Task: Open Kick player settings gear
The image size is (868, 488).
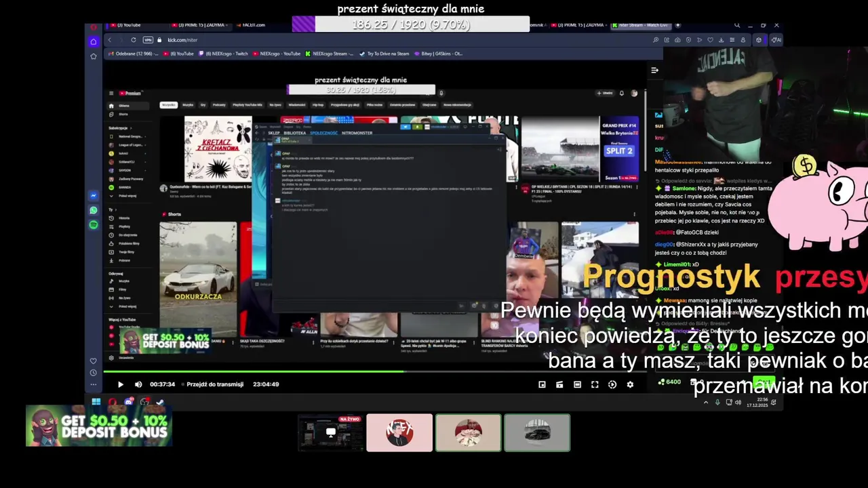Action: coord(630,384)
